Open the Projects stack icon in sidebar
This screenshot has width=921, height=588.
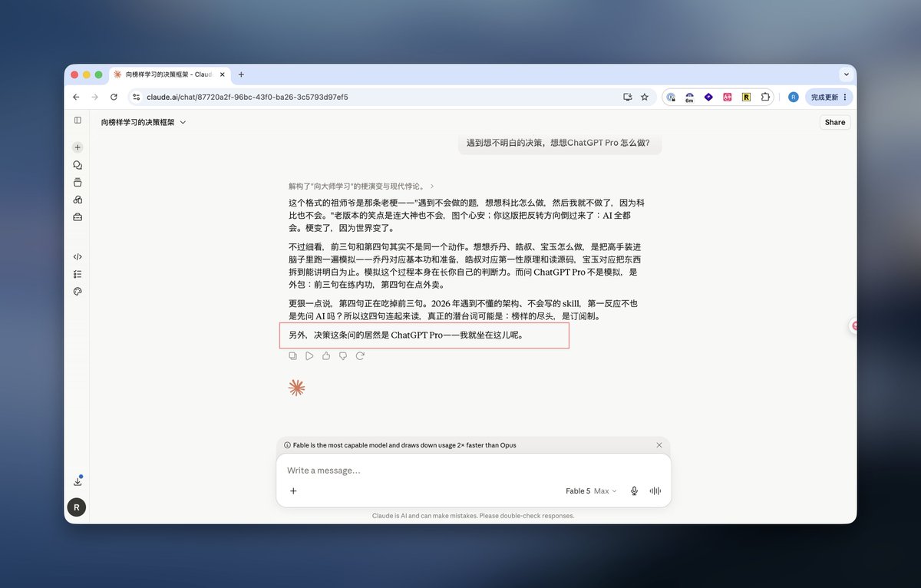point(78,183)
